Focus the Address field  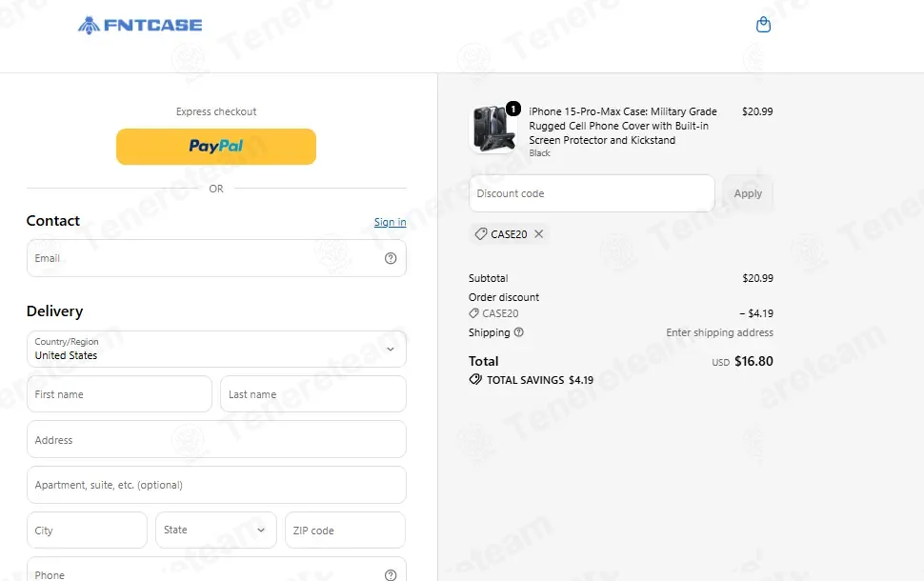216,440
